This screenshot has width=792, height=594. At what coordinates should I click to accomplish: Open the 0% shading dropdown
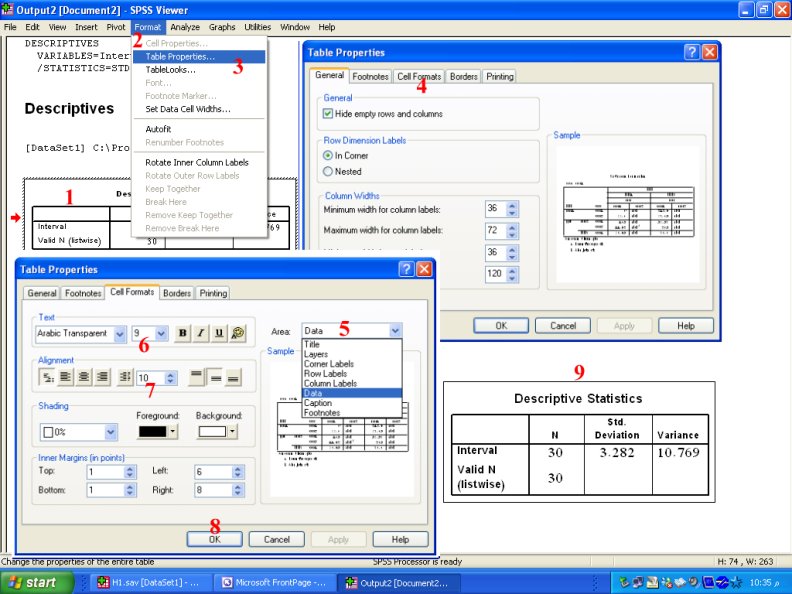point(111,432)
